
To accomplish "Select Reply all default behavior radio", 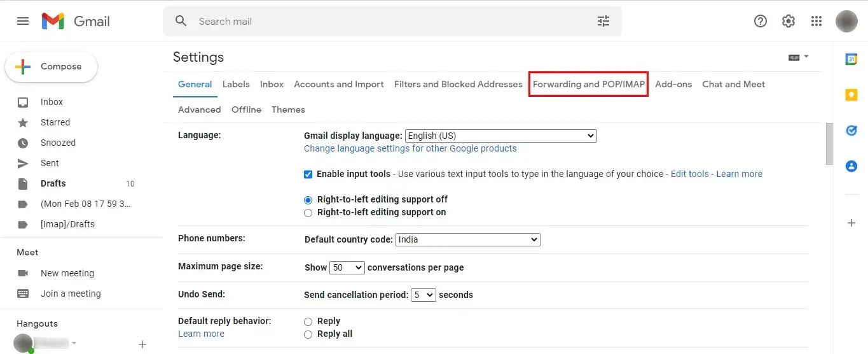I will pos(308,334).
